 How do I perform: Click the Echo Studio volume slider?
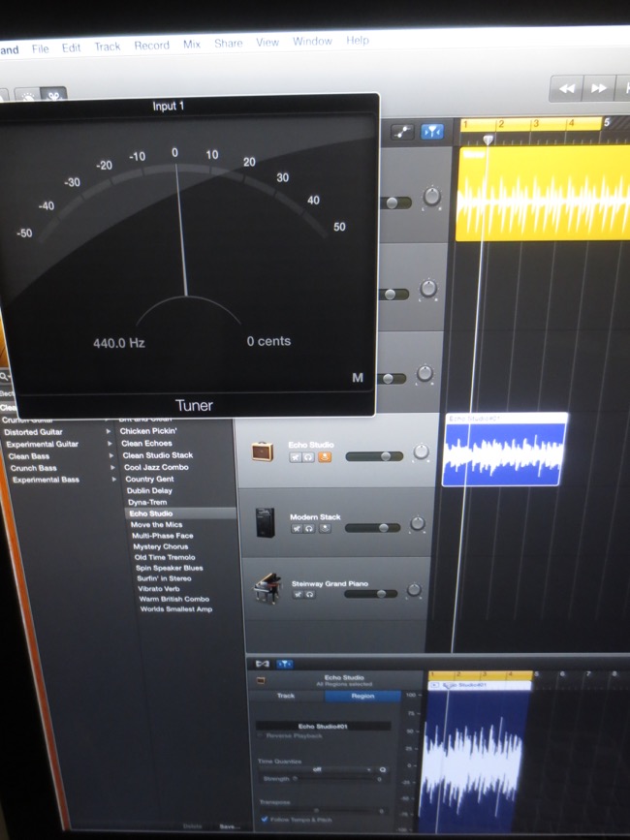(x=374, y=456)
